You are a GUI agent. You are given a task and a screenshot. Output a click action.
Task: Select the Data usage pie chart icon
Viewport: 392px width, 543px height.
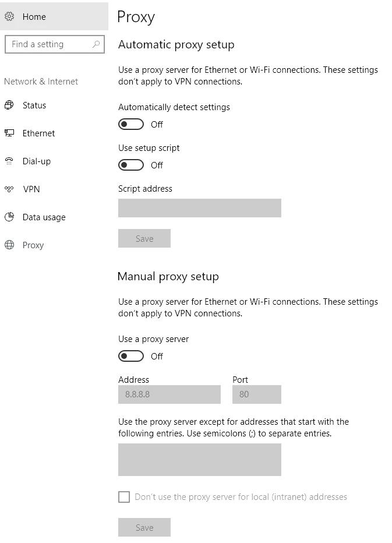9,217
